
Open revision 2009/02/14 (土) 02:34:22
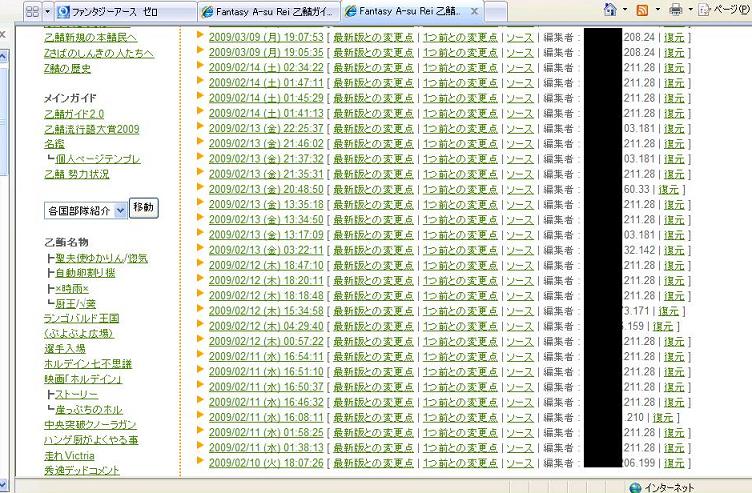click(x=266, y=68)
